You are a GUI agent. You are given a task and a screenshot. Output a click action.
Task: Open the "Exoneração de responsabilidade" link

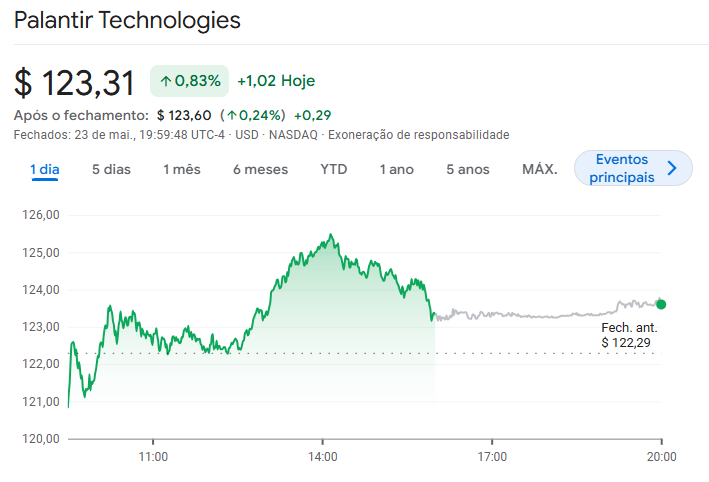(x=419, y=135)
